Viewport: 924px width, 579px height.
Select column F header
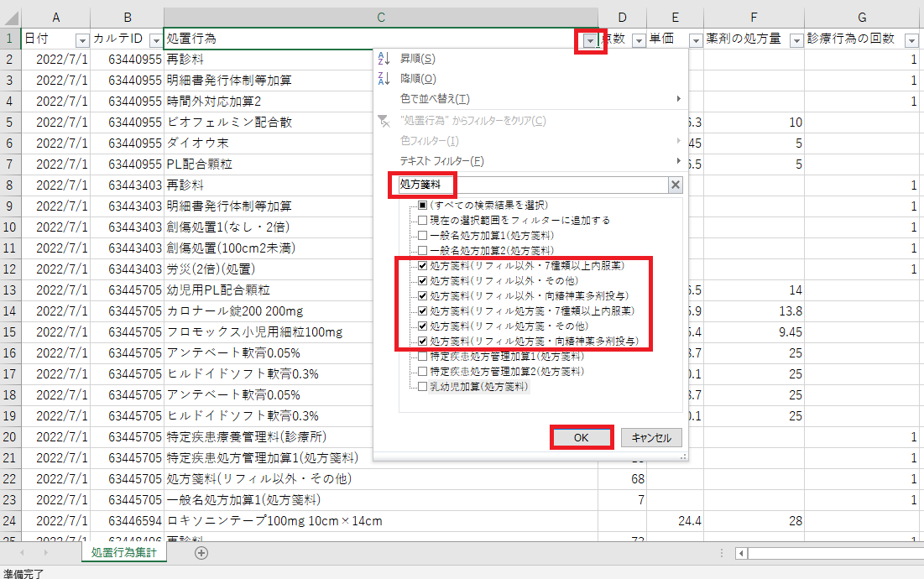754,18
